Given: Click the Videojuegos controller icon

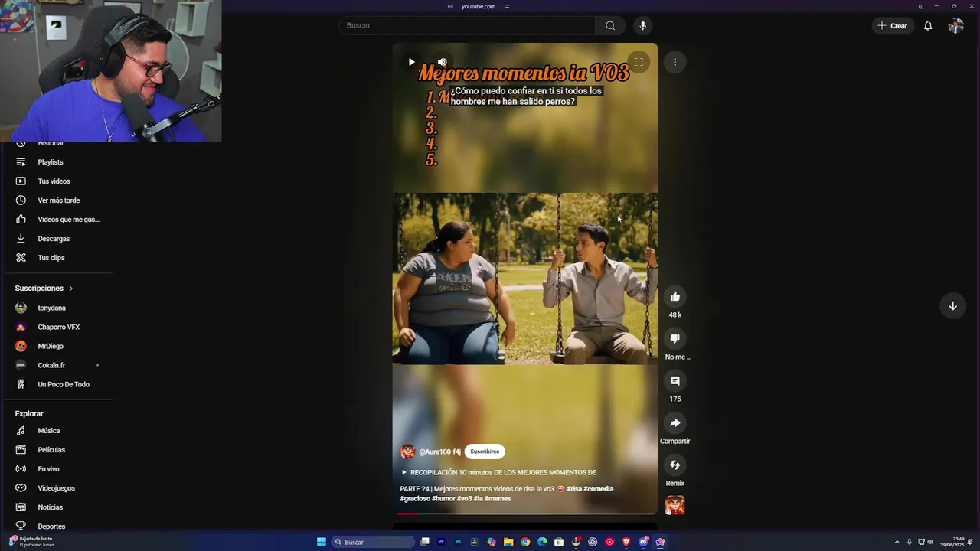Looking at the screenshot, I should coord(21,488).
